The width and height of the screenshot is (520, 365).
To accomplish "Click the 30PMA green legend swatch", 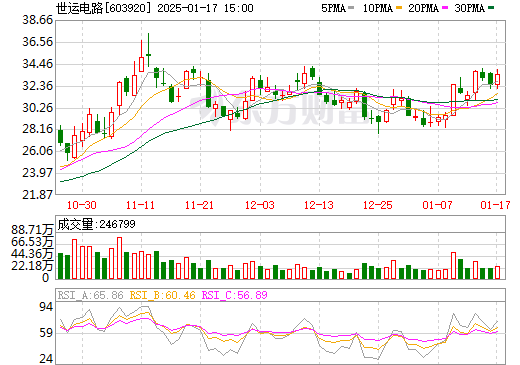I will pyautogui.click(x=491, y=8).
